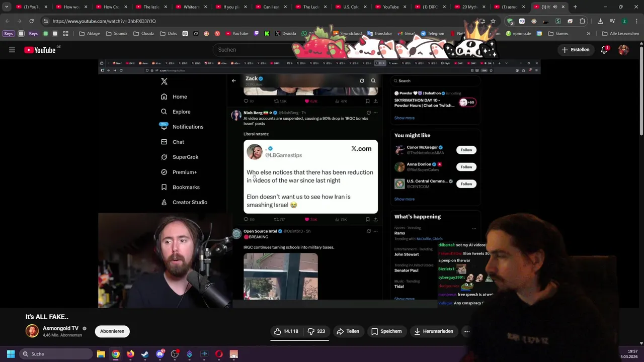
Task: Download the video via Herunterladen
Action: pyautogui.click(x=433, y=331)
